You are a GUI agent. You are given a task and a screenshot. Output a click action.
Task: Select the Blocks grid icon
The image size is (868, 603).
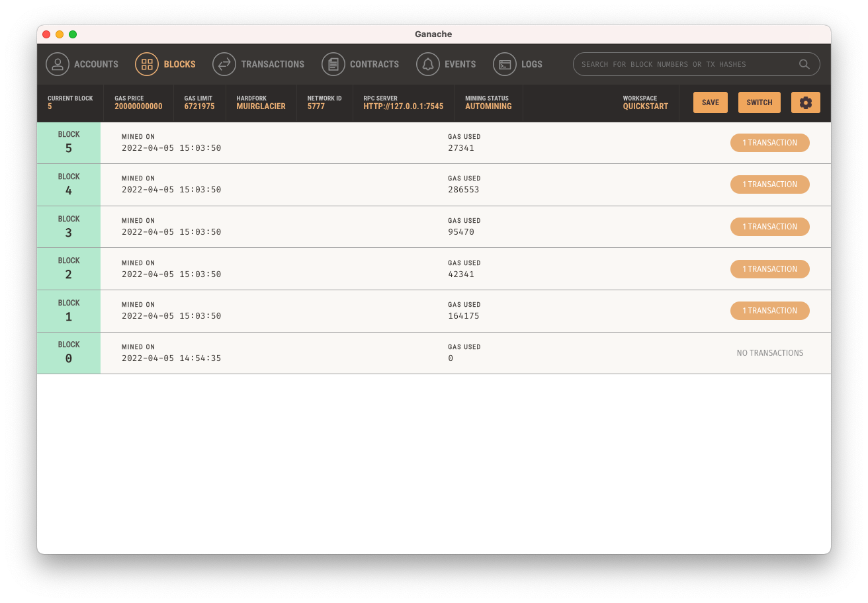[147, 64]
